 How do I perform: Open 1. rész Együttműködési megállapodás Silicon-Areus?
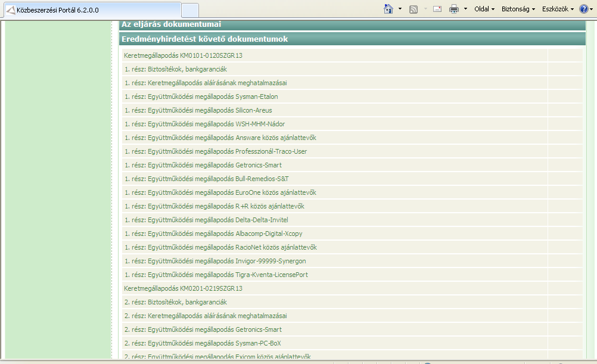198,110
